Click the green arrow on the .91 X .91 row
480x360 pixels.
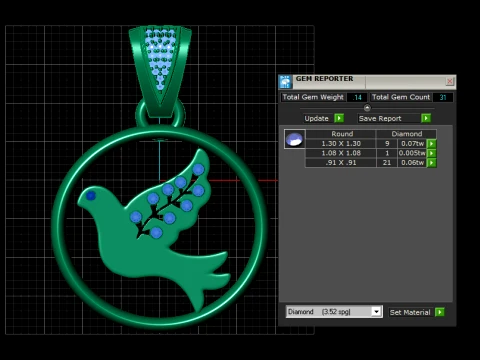[x=432, y=163]
